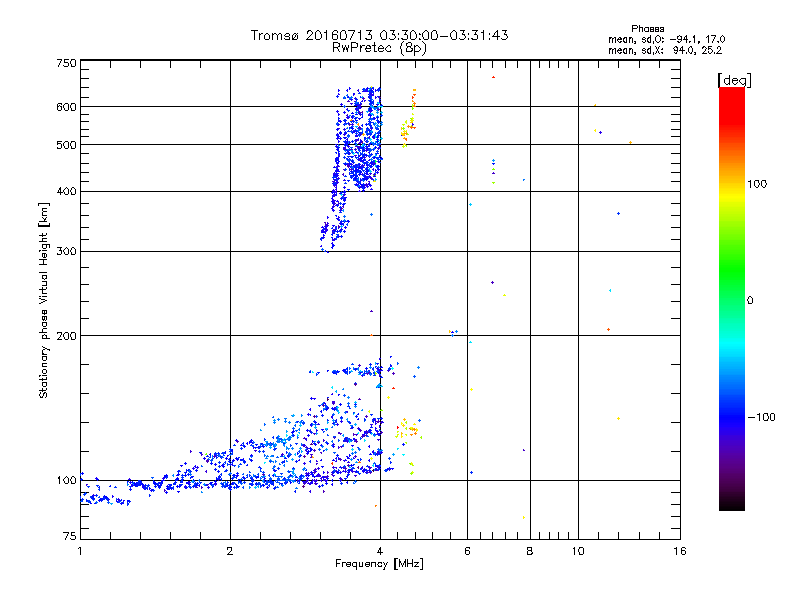Click the 'mean, sd,X: 94.0, 25.2' line

point(665,50)
